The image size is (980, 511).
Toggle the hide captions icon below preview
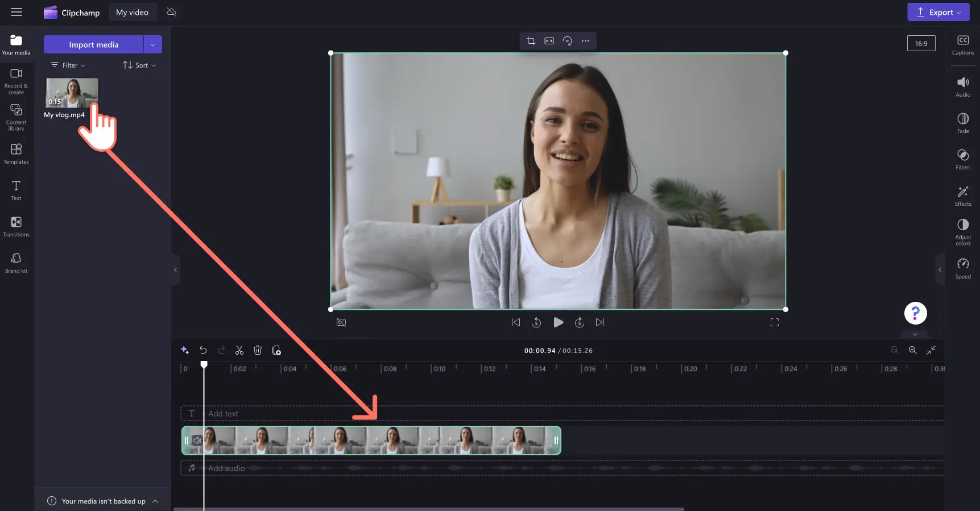tap(341, 322)
